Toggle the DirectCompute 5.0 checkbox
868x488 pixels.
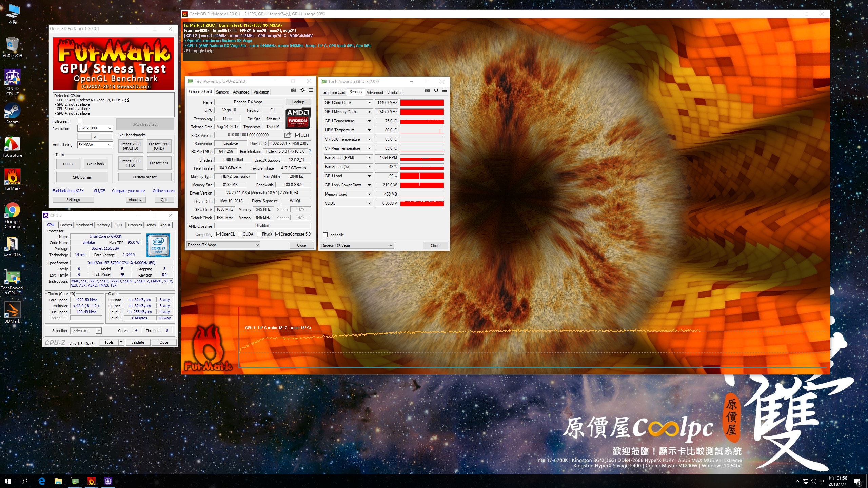click(278, 234)
